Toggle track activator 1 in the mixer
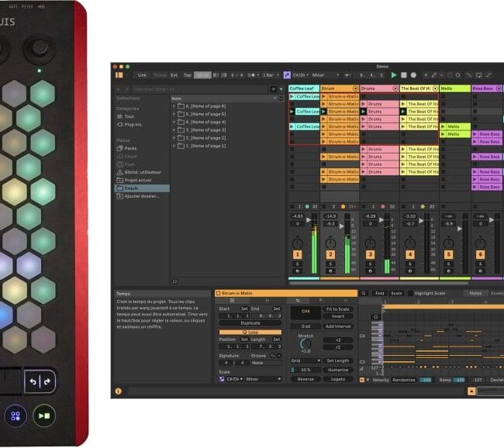Viewport: 504px width, 448px height. (x=297, y=255)
